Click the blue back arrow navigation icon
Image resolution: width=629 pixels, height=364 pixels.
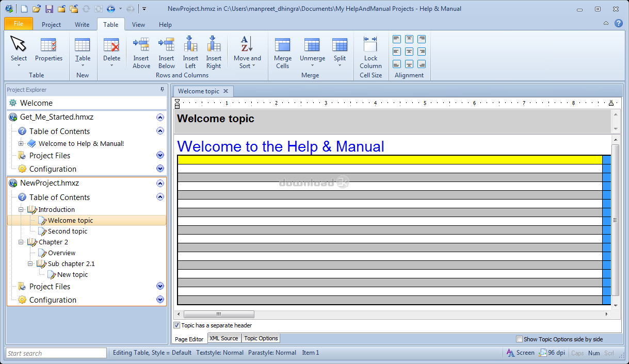coord(110,9)
